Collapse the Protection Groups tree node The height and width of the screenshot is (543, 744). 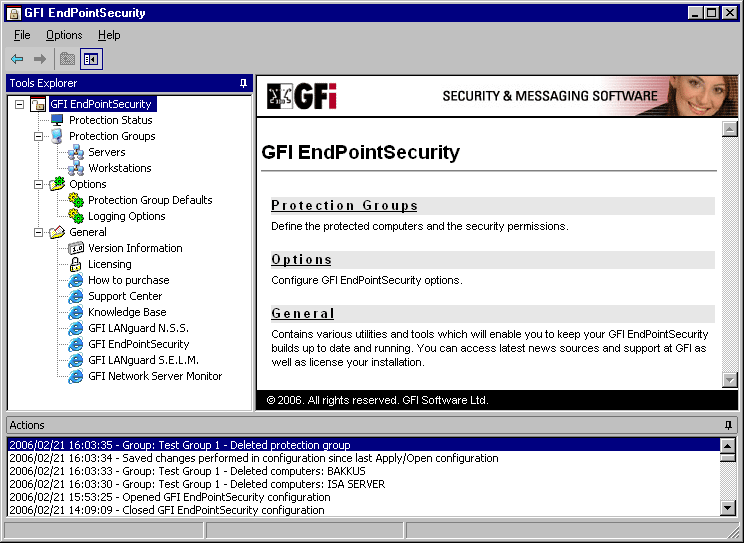click(x=38, y=136)
